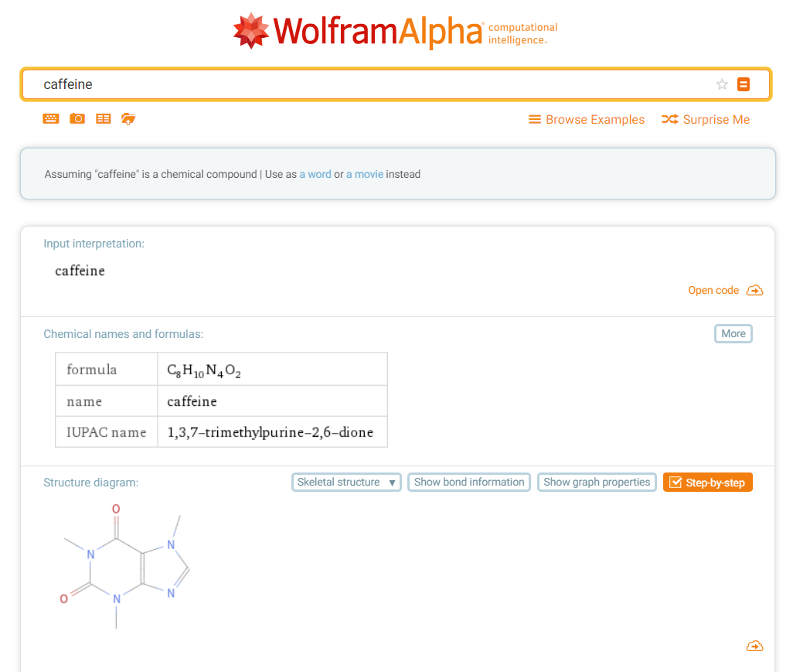The image size is (793, 672).
Task: Click Show bond information button
Action: pyautogui.click(x=469, y=483)
